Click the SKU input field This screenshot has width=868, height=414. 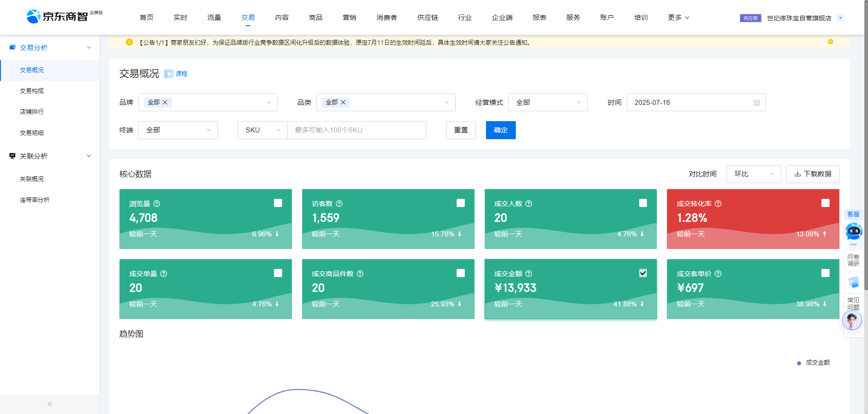356,130
